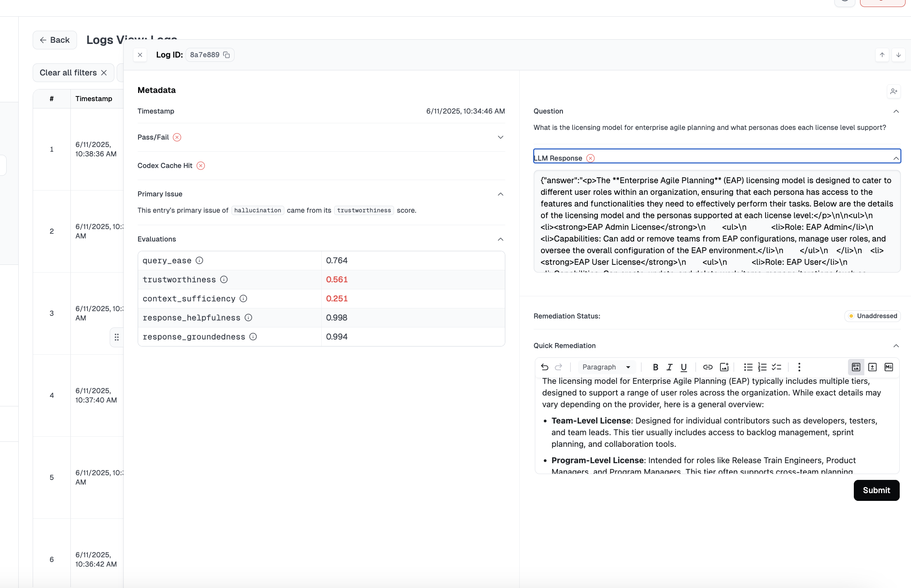Collapse the LLM Response section

click(x=896, y=158)
